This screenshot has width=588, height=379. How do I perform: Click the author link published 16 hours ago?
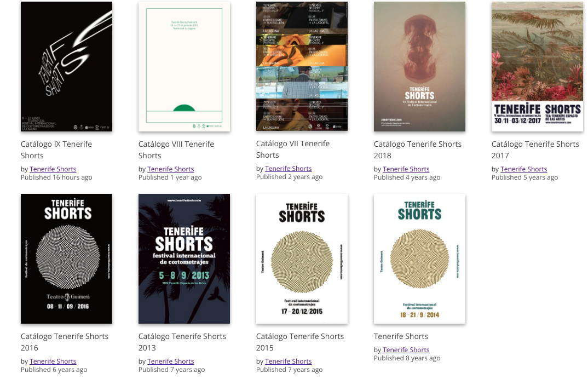pyautogui.click(x=53, y=169)
